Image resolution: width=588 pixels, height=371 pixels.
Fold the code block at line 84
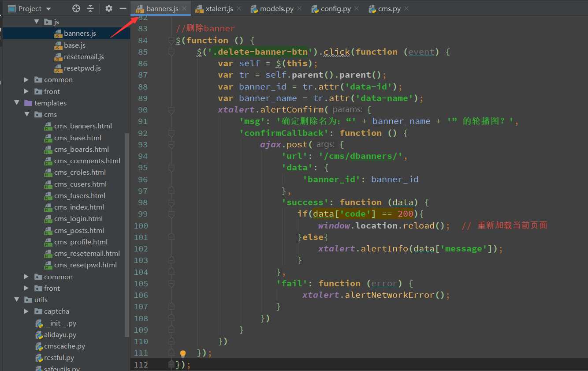point(171,41)
